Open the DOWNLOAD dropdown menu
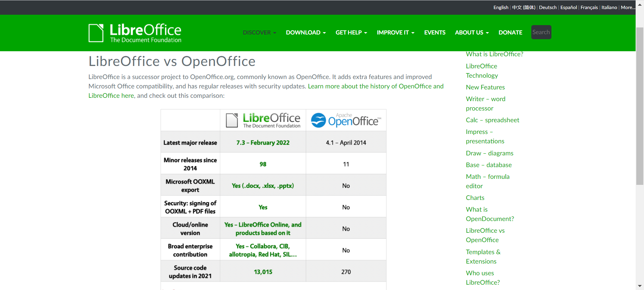The height and width of the screenshot is (290, 644). [306, 32]
